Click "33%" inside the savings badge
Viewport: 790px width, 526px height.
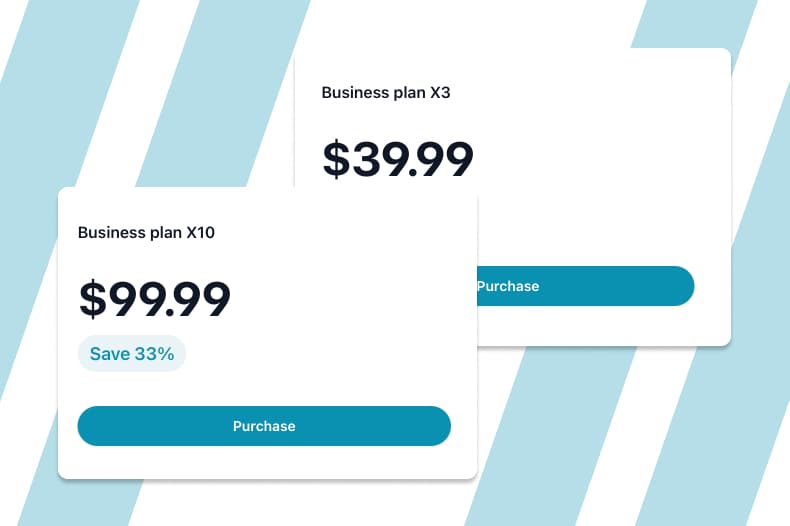[154, 353]
